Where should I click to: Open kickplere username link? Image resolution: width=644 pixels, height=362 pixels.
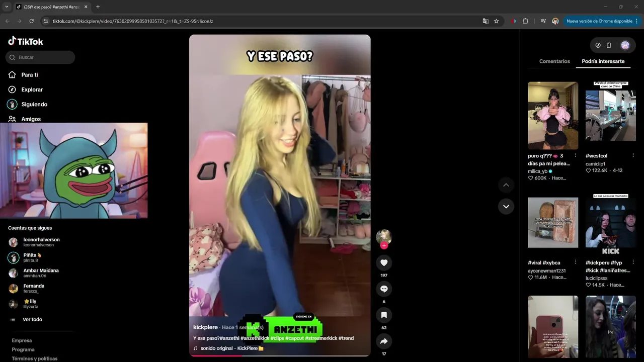point(205,327)
